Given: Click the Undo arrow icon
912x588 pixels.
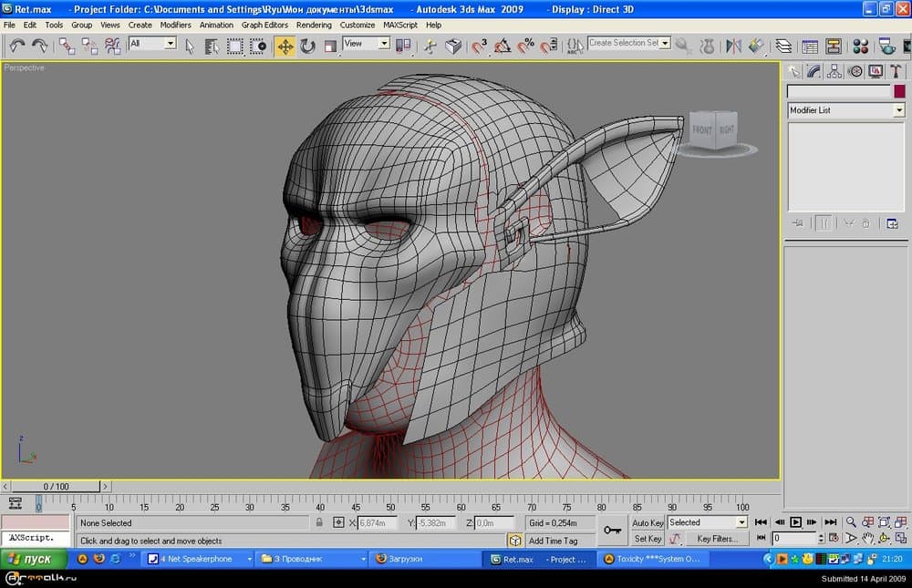Looking at the screenshot, I should [x=16, y=45].
